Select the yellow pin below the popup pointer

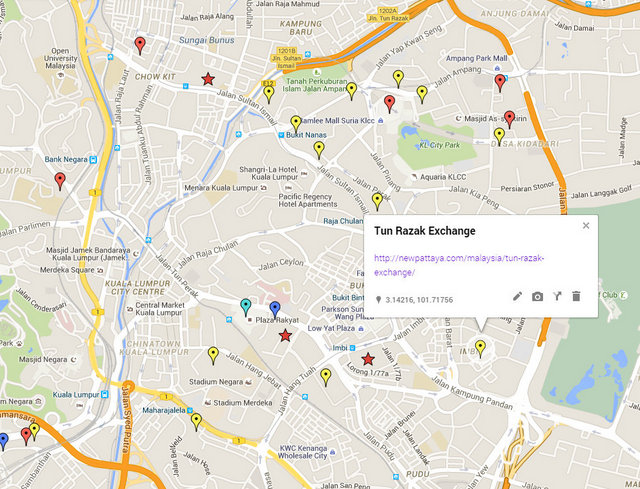[x=480, y=349]
